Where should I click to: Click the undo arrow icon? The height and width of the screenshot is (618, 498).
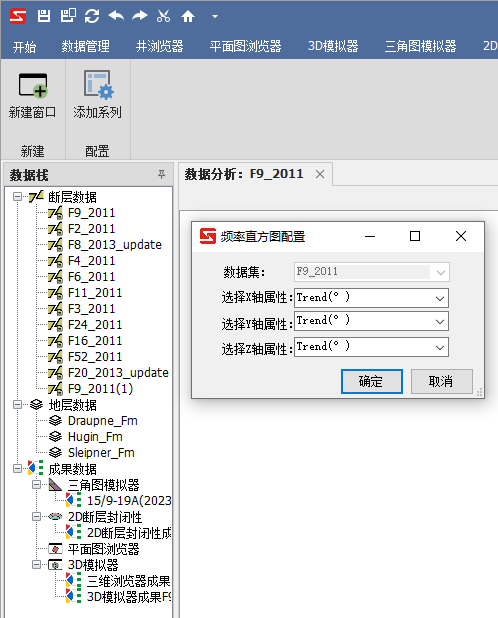pyautogui.click(x=116, y=16)
